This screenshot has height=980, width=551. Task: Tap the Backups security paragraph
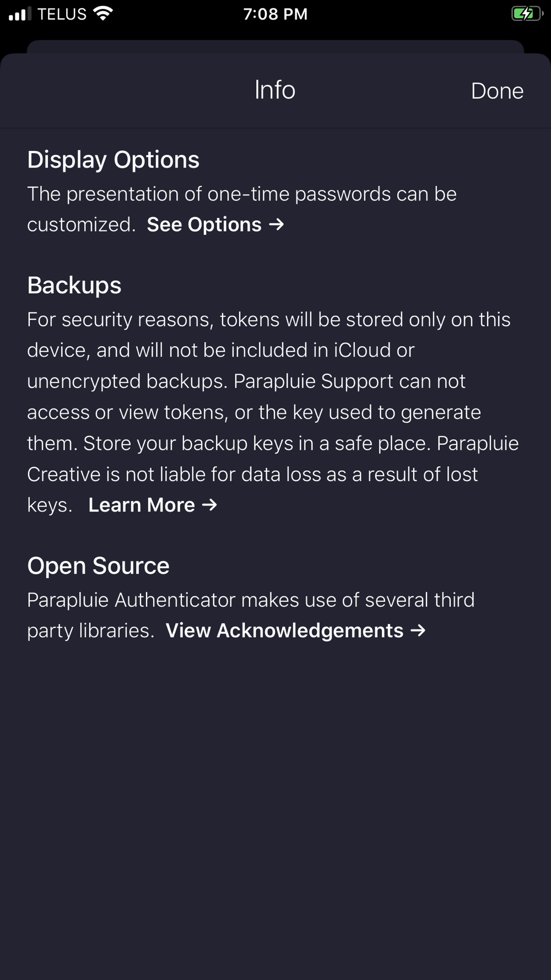(270, 397)
